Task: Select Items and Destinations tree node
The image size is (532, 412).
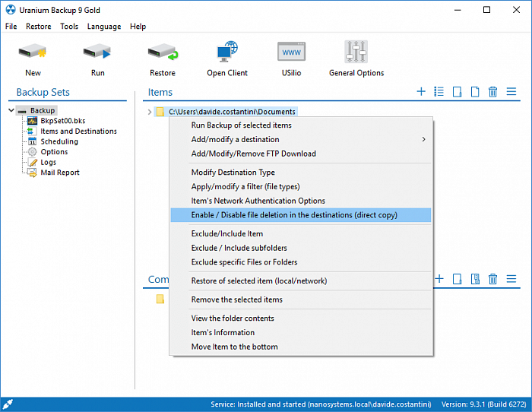Action: pos(78,131)
